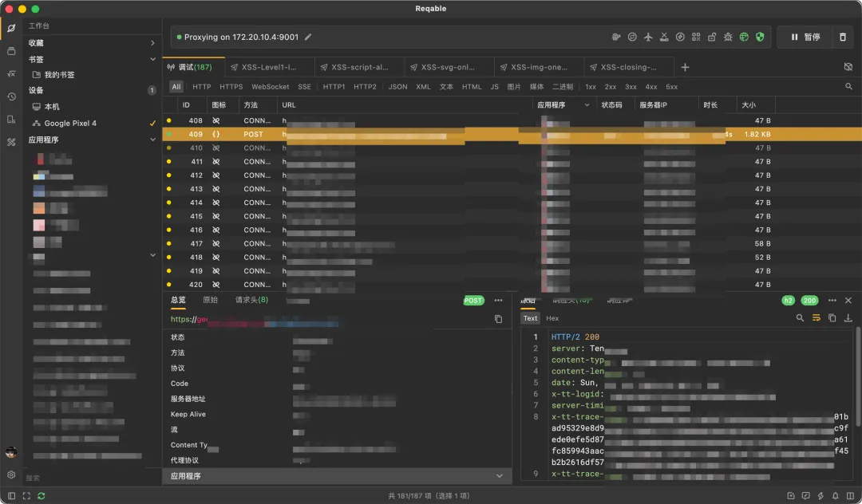The width and height of the screenshot is (862, 504).
Task: Close the response pane with the X
Action: coord(848,301)
